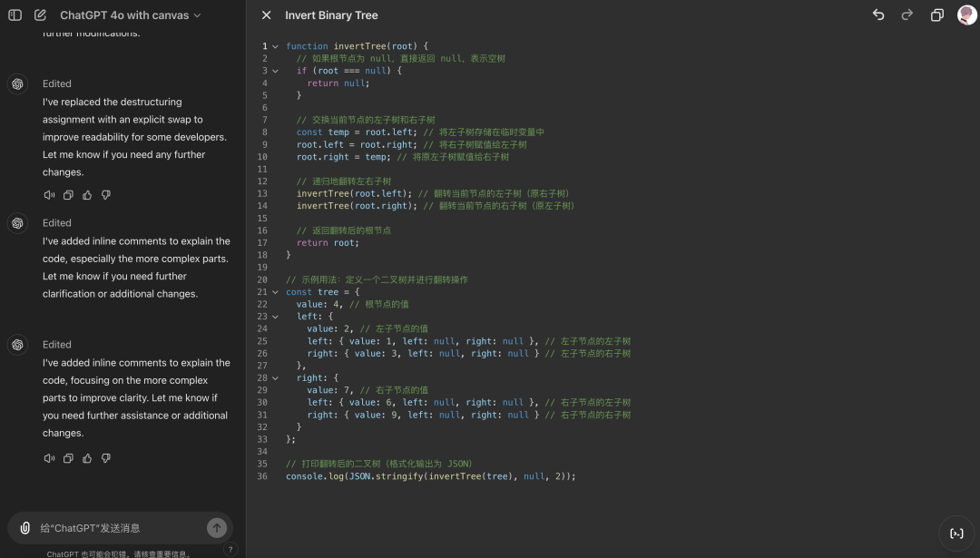Open code editing shortcuts button at bottom right
The height and width of the screenshot is (558, 980).
pyautogui.click(x=956, y=534)
